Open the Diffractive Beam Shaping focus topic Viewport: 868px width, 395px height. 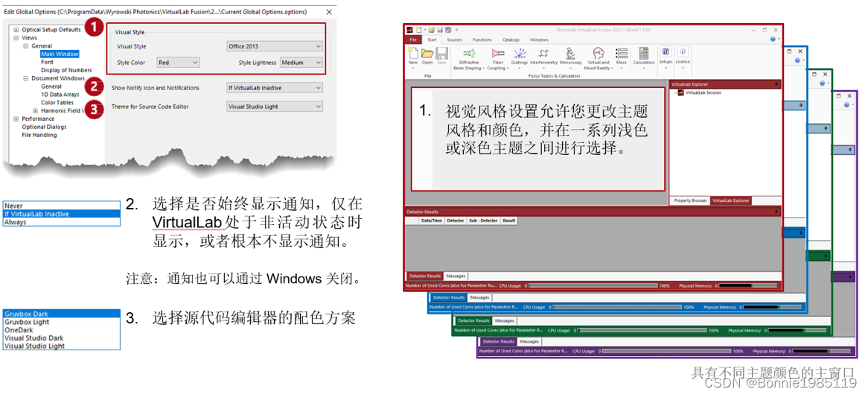point(469,58)
